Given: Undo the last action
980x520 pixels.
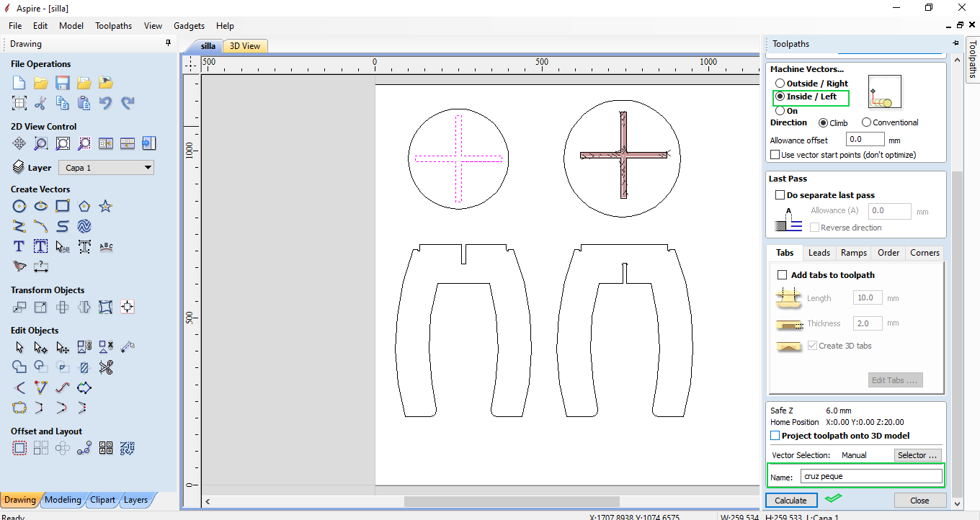Looking at the screenshot, I should 106,103.
